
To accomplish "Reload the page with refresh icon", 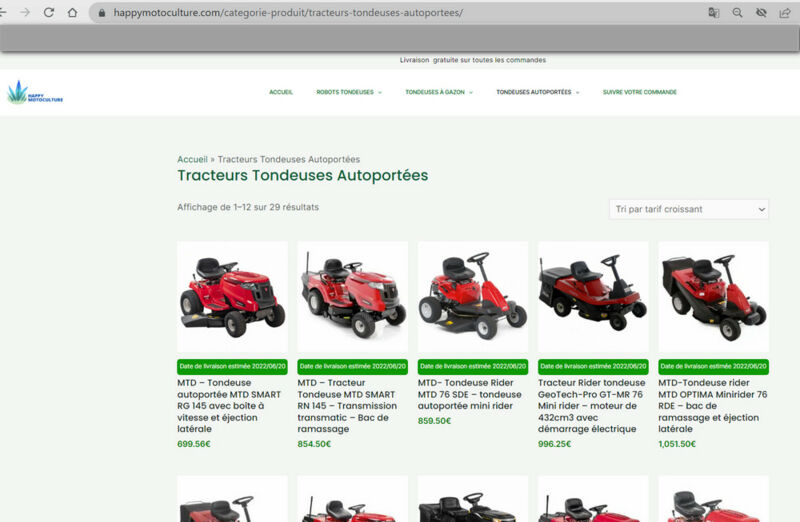I will click(48, 12).
